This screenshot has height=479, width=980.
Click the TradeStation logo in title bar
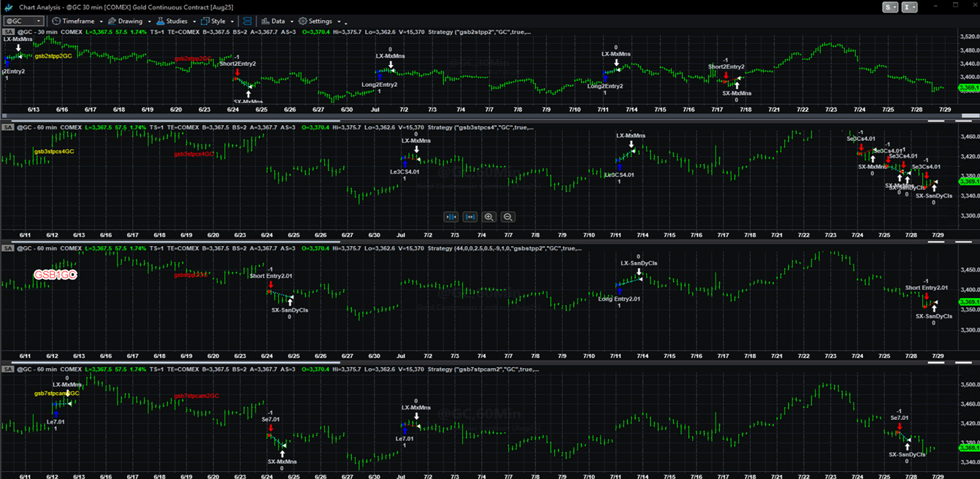pyautogui.click(x=9, y=7)
